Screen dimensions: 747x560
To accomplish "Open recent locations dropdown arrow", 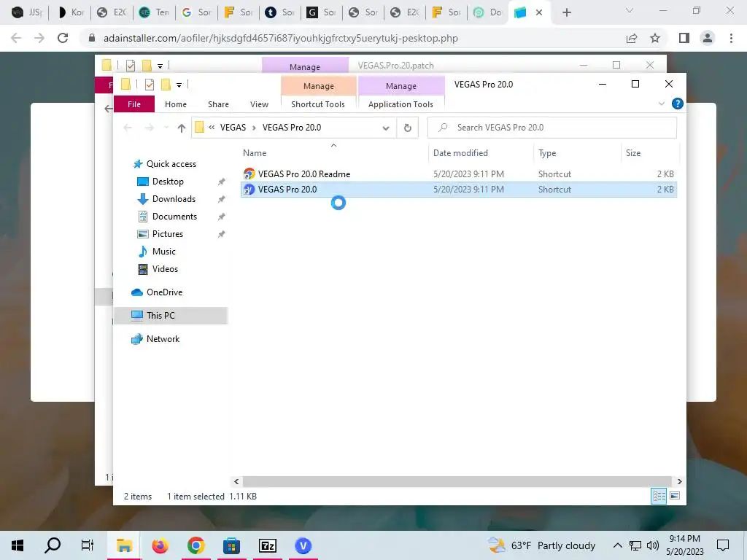I will click(x=166, y=128).
